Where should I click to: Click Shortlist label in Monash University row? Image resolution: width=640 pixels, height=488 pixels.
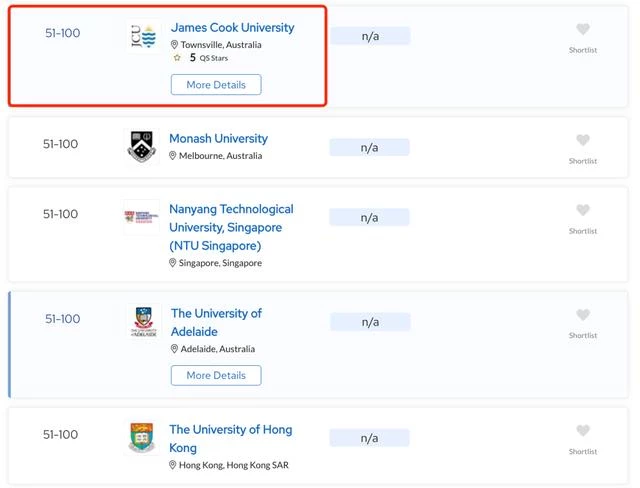point(583,161)
